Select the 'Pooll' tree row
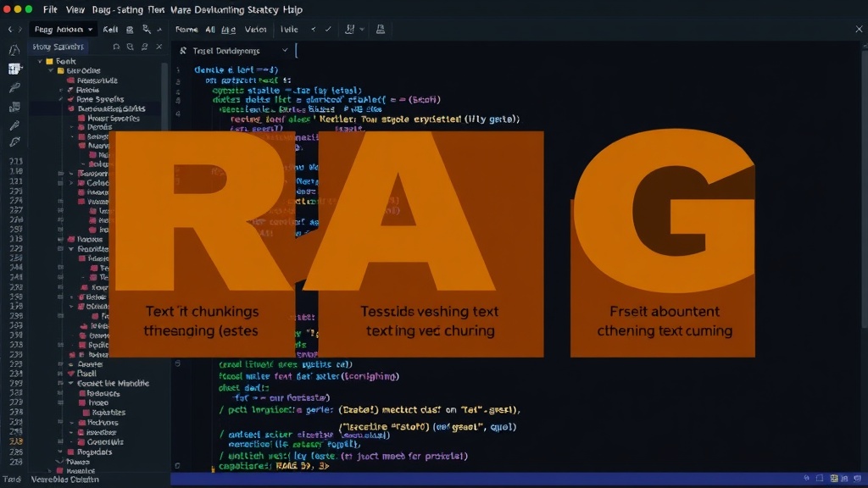The width and height of the screenshot is (868, 488). click(x=83, y=374)
